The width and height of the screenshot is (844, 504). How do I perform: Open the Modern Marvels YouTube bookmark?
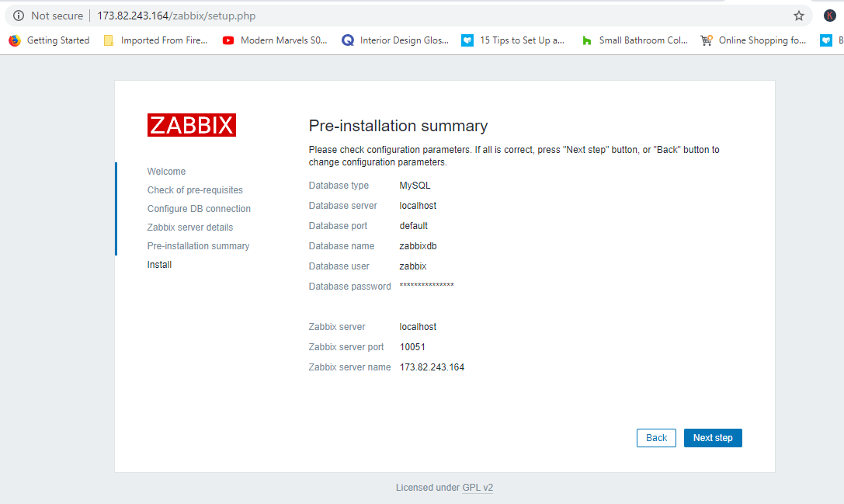point(275,40)
